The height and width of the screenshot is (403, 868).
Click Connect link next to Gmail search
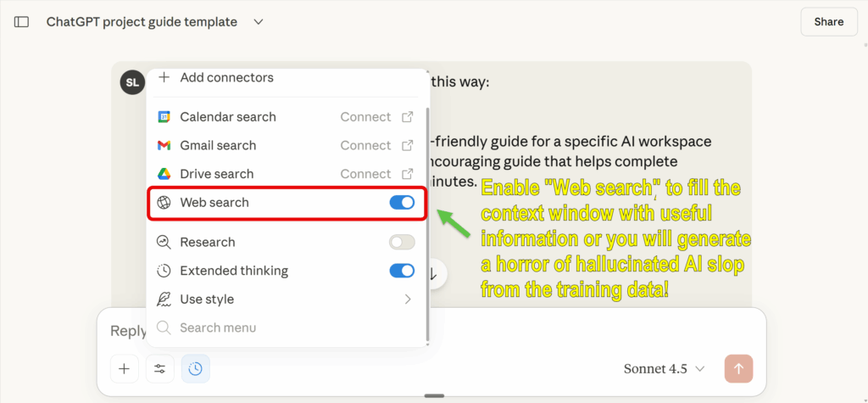point(365,145)
